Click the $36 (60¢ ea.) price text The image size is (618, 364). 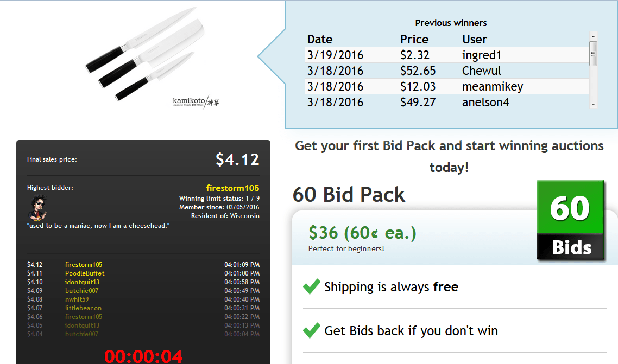coord(362,233)
